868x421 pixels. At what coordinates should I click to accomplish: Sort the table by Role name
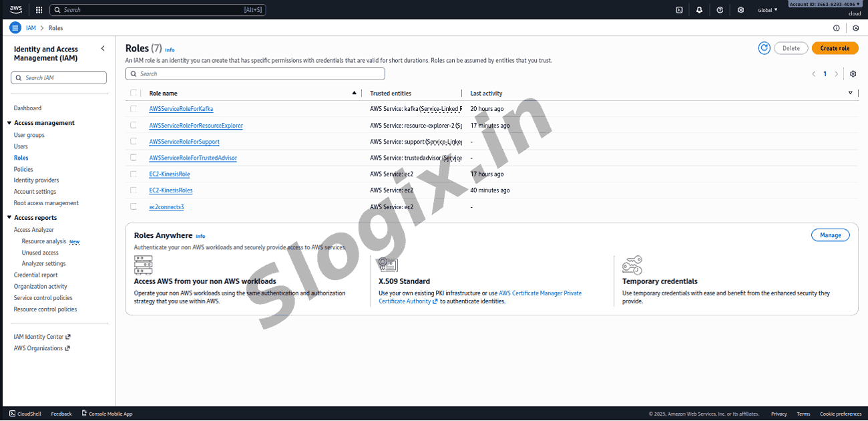pos(164,94)
